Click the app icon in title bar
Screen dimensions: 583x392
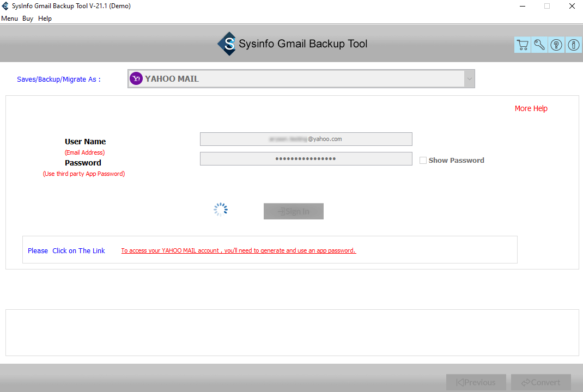[5, 6]
